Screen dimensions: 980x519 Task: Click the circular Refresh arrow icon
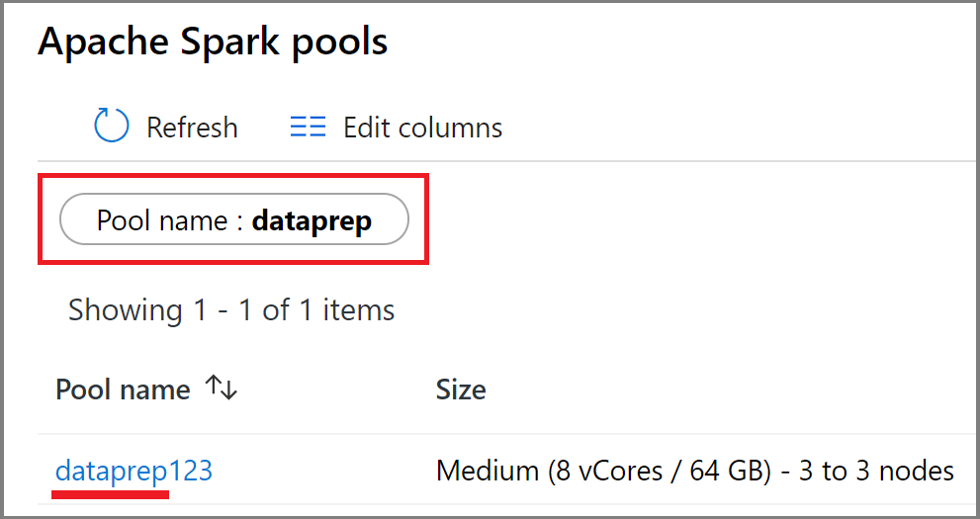click(111, 125)
